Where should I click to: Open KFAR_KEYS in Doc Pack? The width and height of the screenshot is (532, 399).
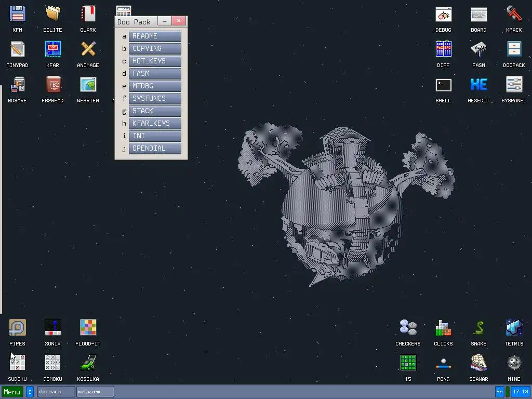155,124
